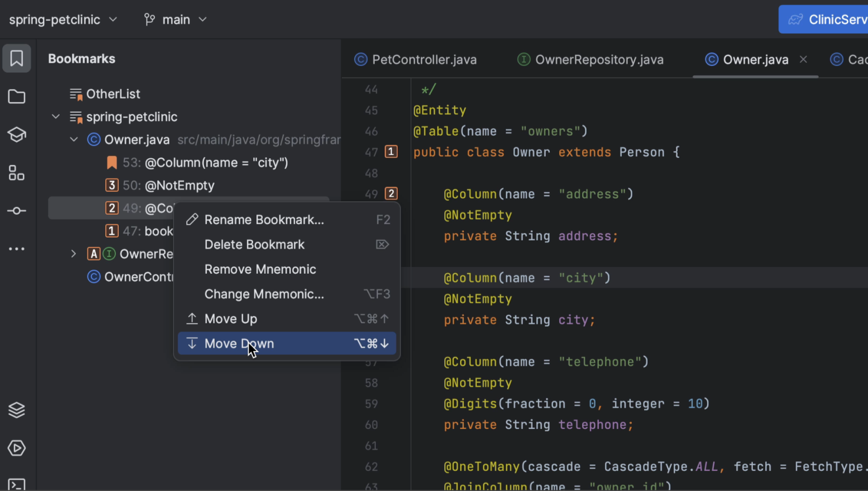The width and height of the screenshot is (868, 491).
Task: Open the Run tool window
Action: pos(16,448)
